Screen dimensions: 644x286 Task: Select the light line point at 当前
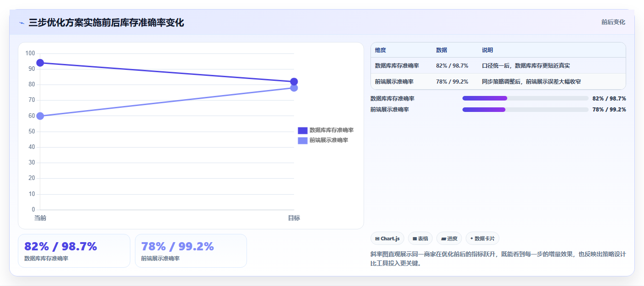40,116
